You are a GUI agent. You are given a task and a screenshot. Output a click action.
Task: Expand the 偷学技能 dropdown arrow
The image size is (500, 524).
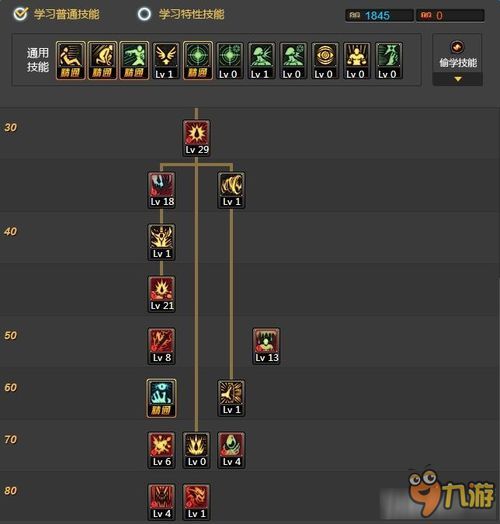(458, 79)
